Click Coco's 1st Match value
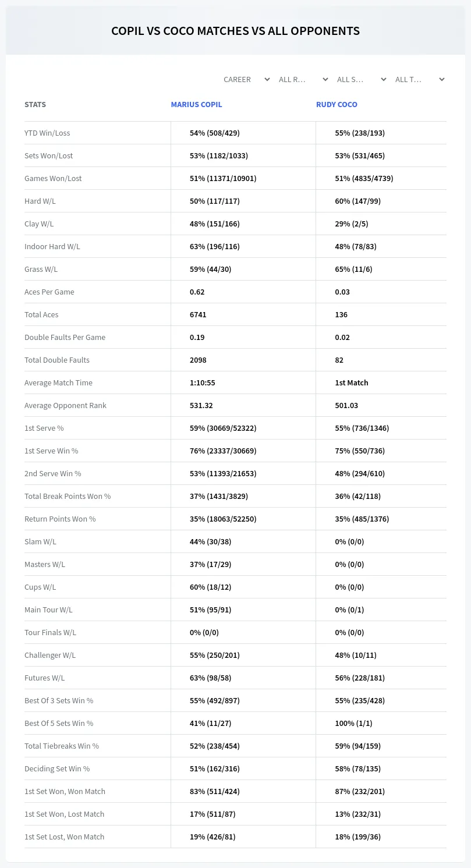This screenshot has width=471, height=868. click(x=351, y=382)
